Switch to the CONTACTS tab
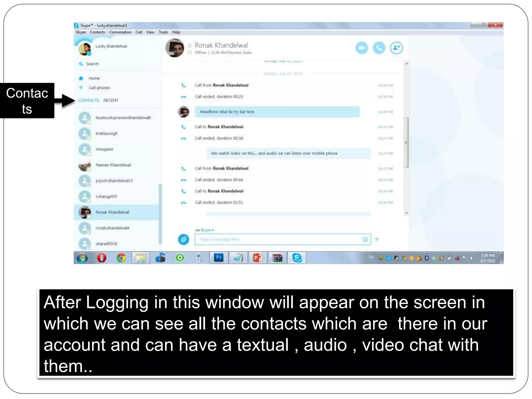Screen dimensions: 532x399 point(89,100)
